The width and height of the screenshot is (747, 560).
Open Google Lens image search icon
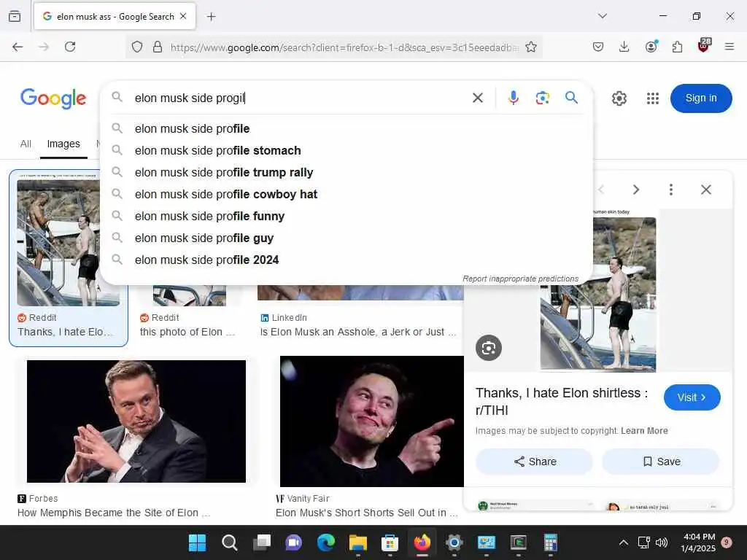(x=542, y=98)
